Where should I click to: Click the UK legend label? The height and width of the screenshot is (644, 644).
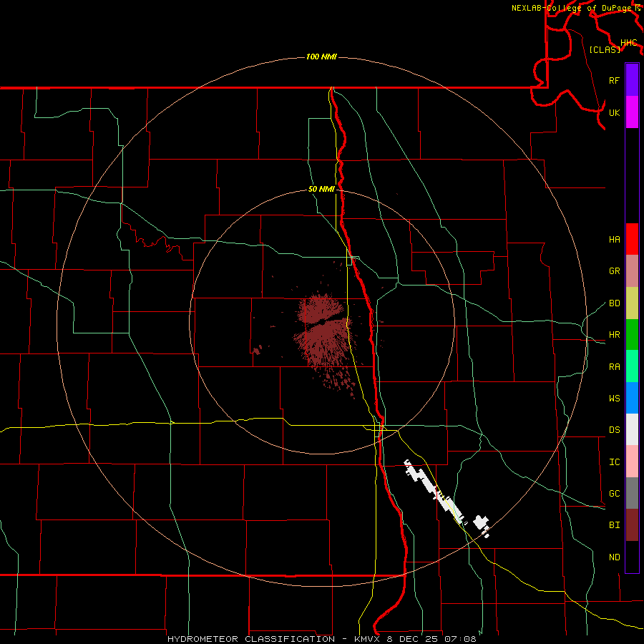point(614,112)
